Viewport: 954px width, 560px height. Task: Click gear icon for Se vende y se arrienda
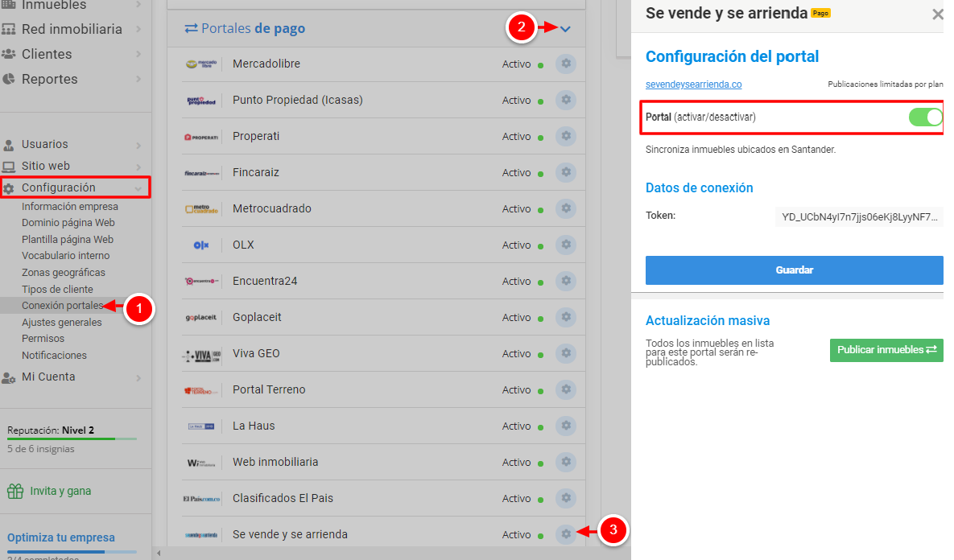click(x=566, y=534)
